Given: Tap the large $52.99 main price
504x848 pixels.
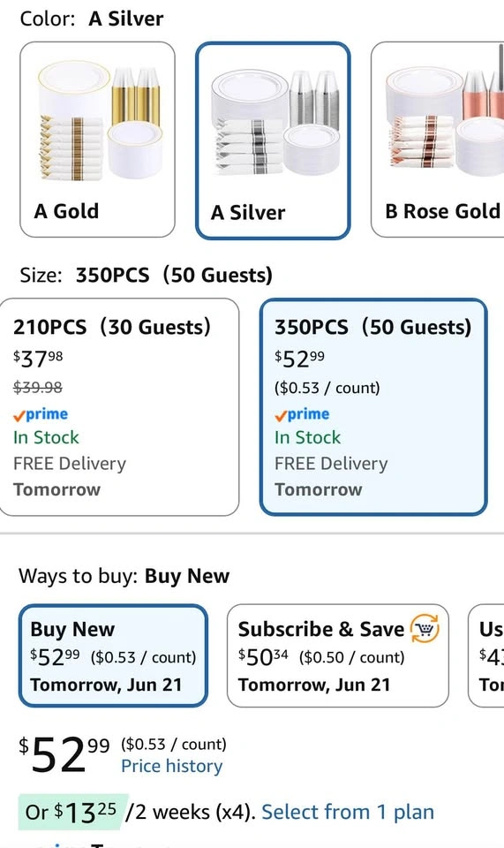Looking at the screenshot, I should pos(64,755).
